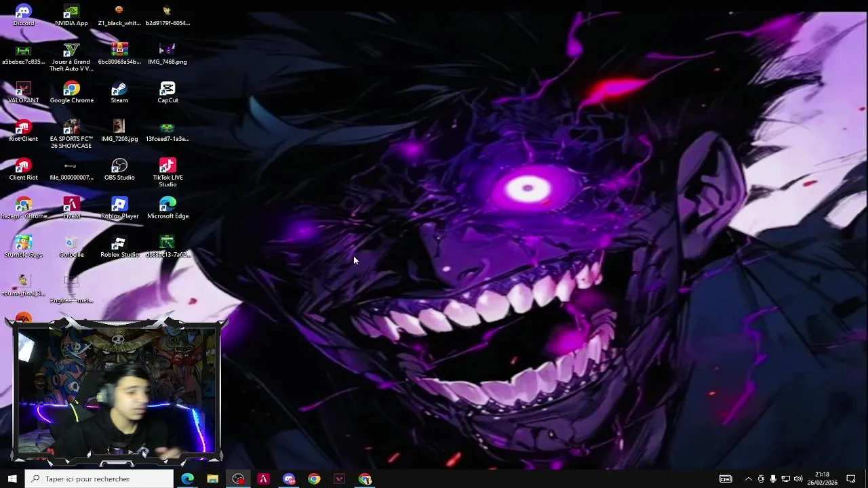Select the CapCut desktop shortcut
The height and width of the screenshot is (488, 868).
click(x=167, y=93)
